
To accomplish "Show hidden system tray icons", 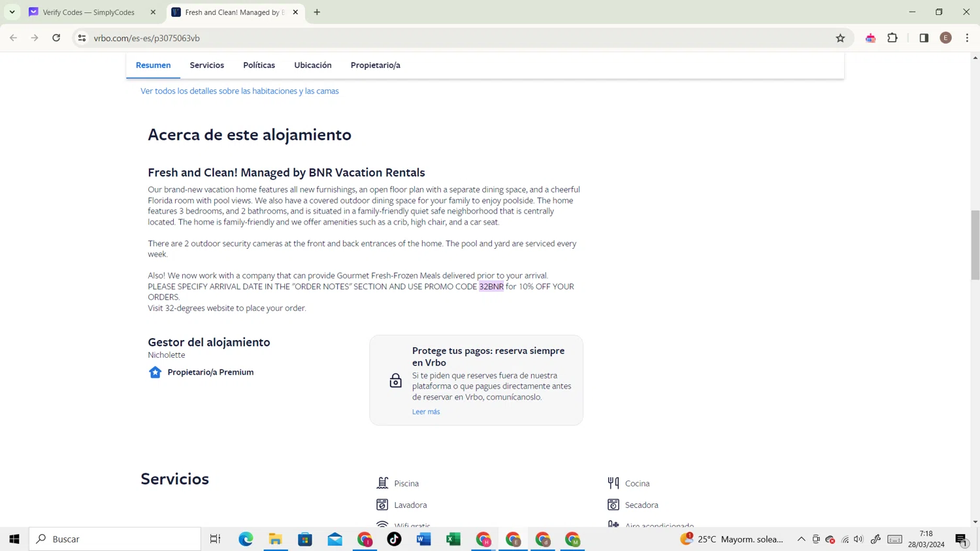I will click(x=801, y=539).
